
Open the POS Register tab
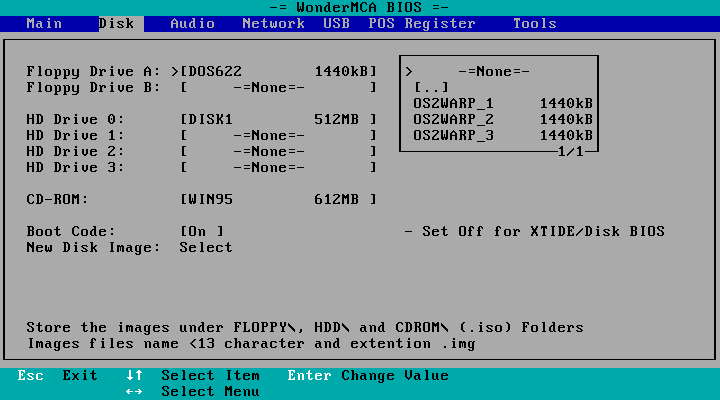[x=422, y=23]
